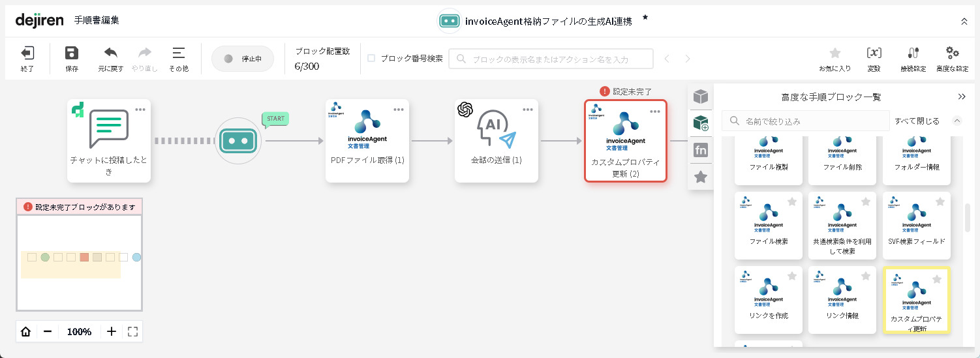The width and height of the screenshot is (980, 358).
Task: Open options menu of 会話の送信 (1) block
Action: tap(527, 110)
